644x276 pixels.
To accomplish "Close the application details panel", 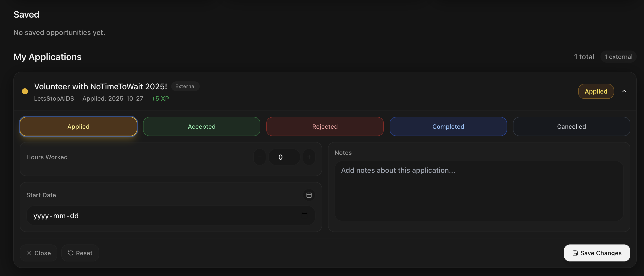I will tap(38, 253).
